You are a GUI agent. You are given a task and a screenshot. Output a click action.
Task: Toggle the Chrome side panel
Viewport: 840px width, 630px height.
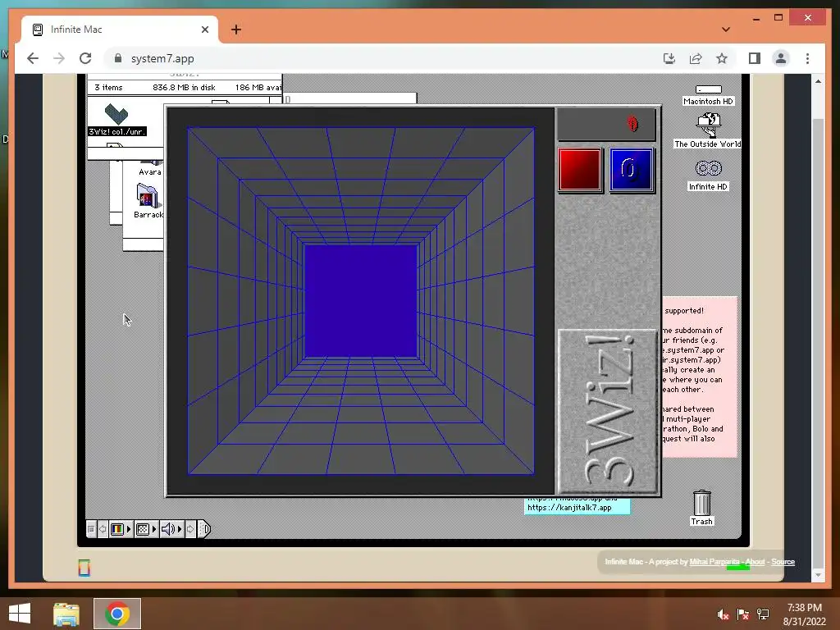coord(755,58)
